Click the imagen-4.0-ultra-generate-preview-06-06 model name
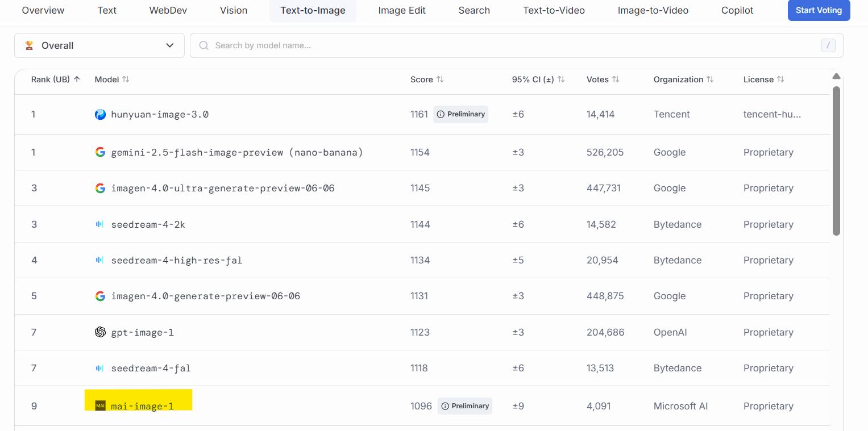The image size is (868, 431). [223, 188]
